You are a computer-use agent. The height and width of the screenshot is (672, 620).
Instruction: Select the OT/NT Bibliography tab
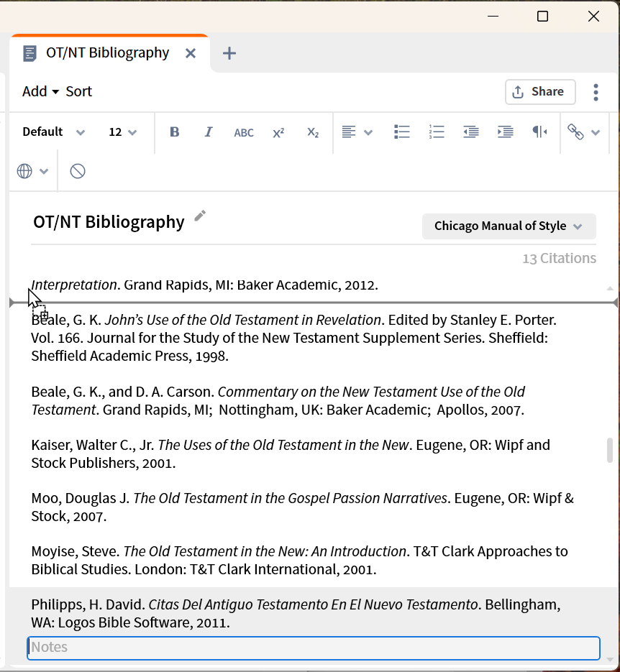point(108,53)
